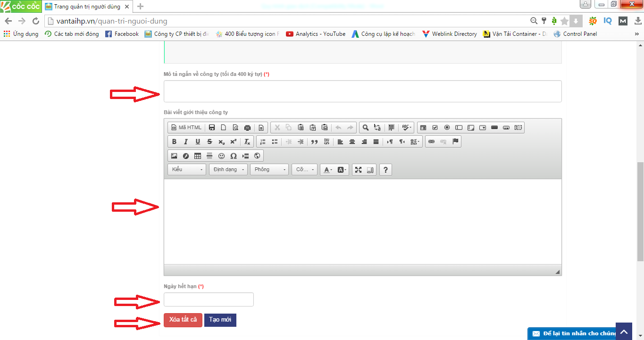Click the IFrame globe icon
644x340 pixels.
[257, 156]
